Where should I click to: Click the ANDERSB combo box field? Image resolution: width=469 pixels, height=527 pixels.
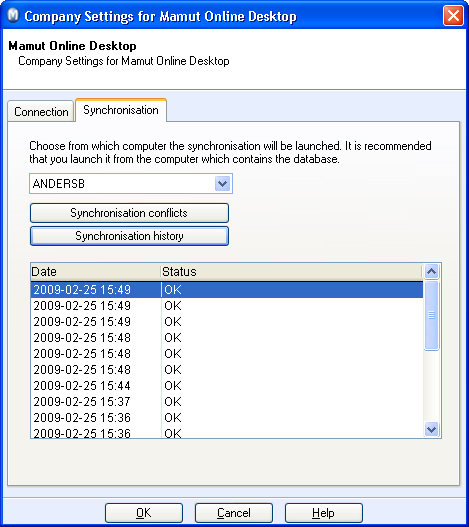[131, 184]
